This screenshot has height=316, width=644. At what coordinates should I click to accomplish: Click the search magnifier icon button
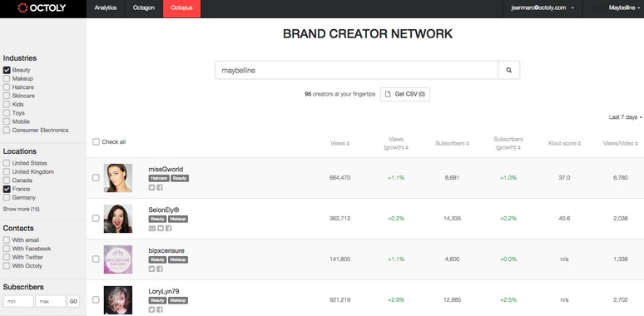click(x=509, y=70)
